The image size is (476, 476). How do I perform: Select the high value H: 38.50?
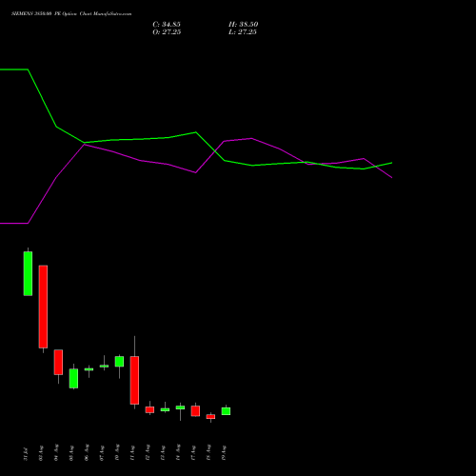point(243,25)
